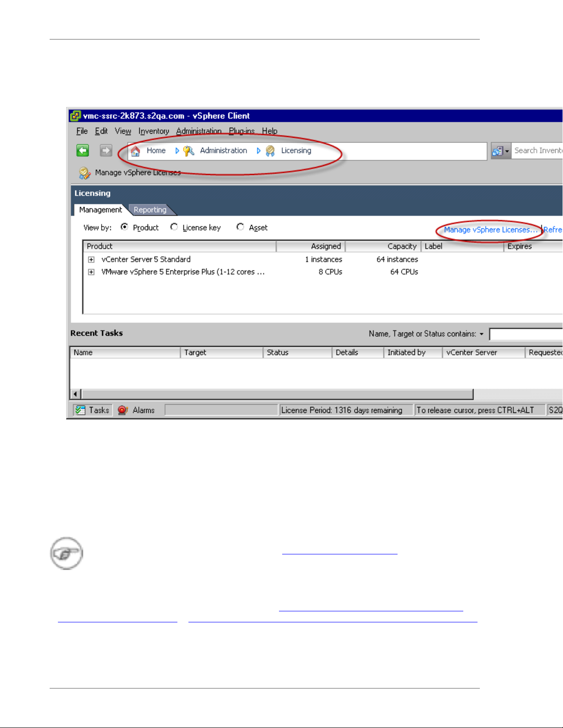
Task: Sort Recent Tasks by vCenter Server column
Action: tap(483, 353)
